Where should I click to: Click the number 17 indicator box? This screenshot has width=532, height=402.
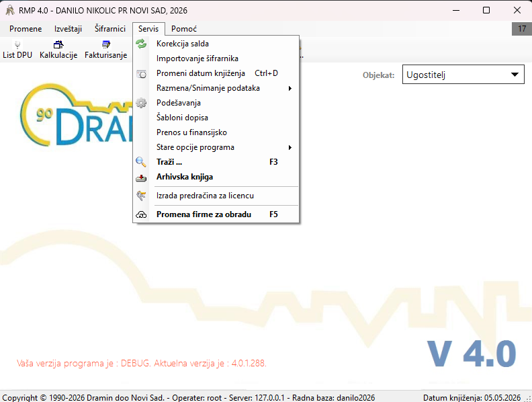(x=522, y=29)
